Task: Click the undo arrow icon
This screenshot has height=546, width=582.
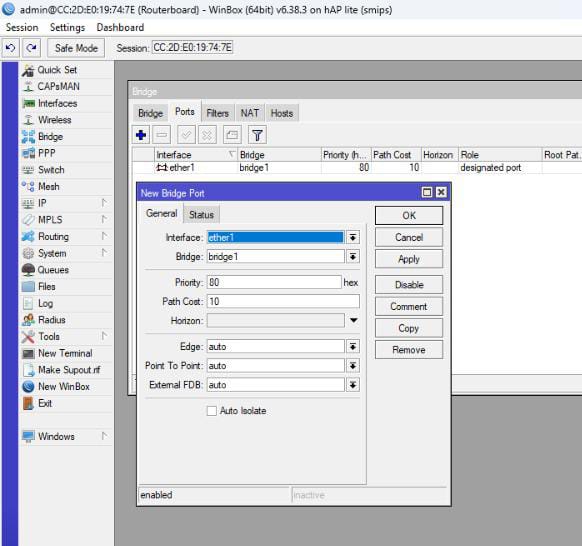Action: point(10,48)
